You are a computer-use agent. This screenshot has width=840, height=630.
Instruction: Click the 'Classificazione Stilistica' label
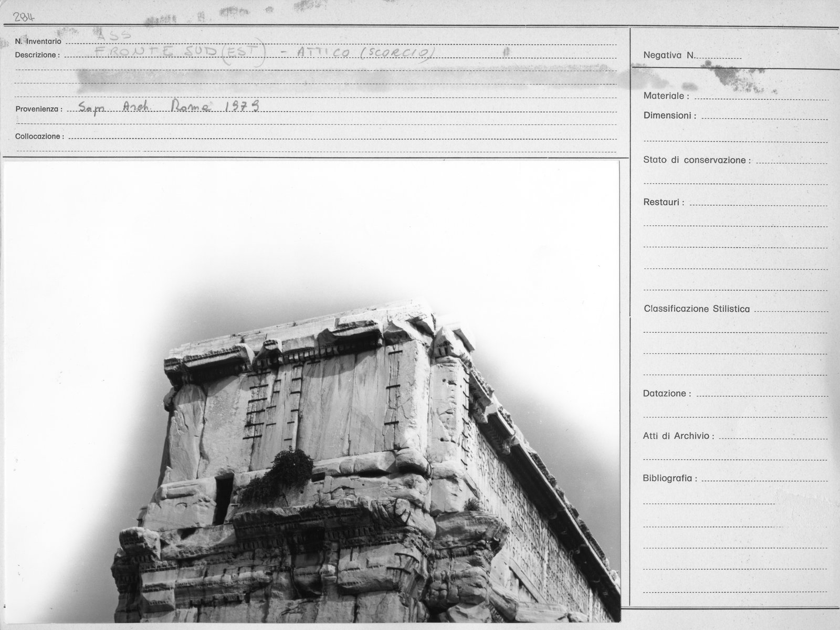[697, 309]
